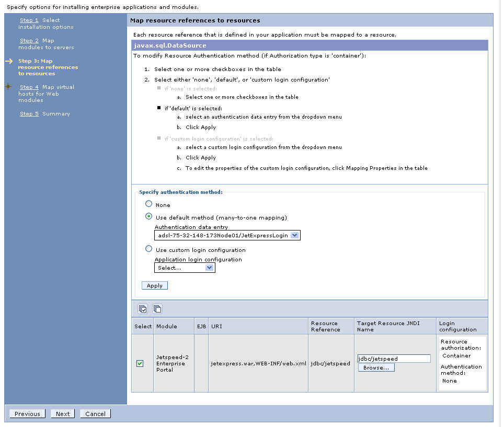504x427 pixels.
Task: Jump to Step 4 Map virtual hosts
Action: (x=29, y=87)
